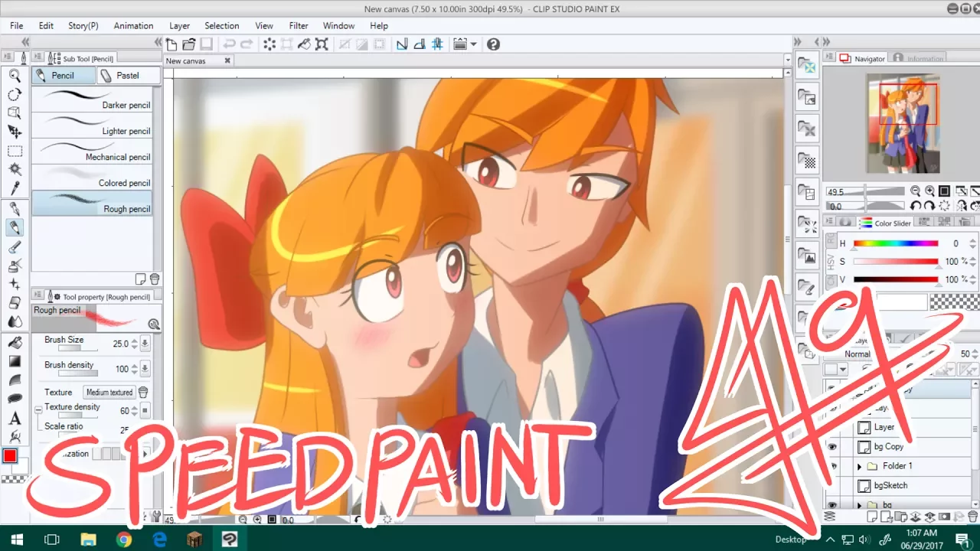Select the Colored pencil sub tool
The width and height of the screenshot is (980, 551).
click(x=92, y=178)
